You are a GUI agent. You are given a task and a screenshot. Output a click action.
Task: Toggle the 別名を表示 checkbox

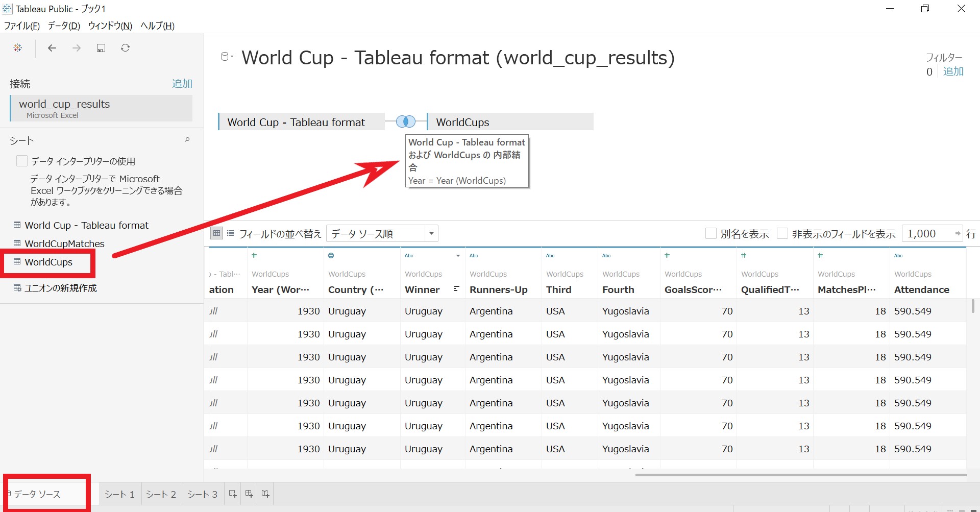(x=711, y=233)
